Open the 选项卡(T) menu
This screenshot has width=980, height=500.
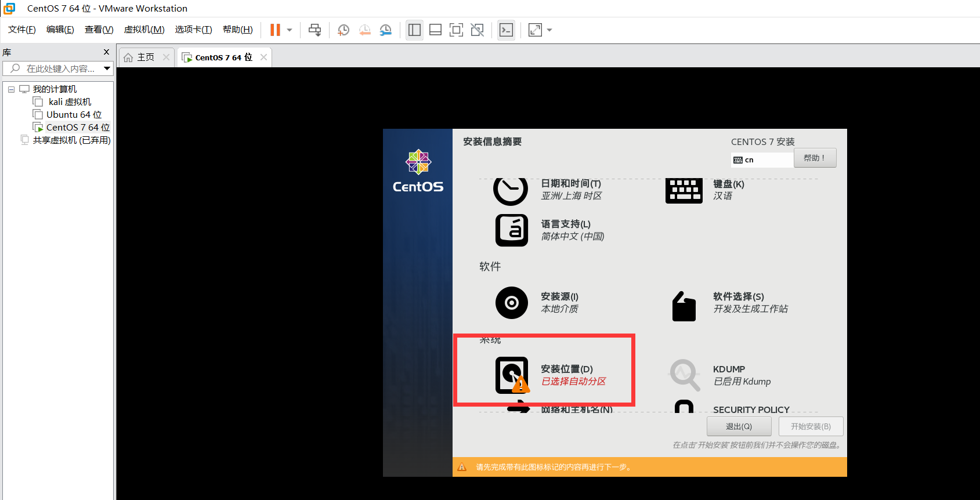(194, 30)
